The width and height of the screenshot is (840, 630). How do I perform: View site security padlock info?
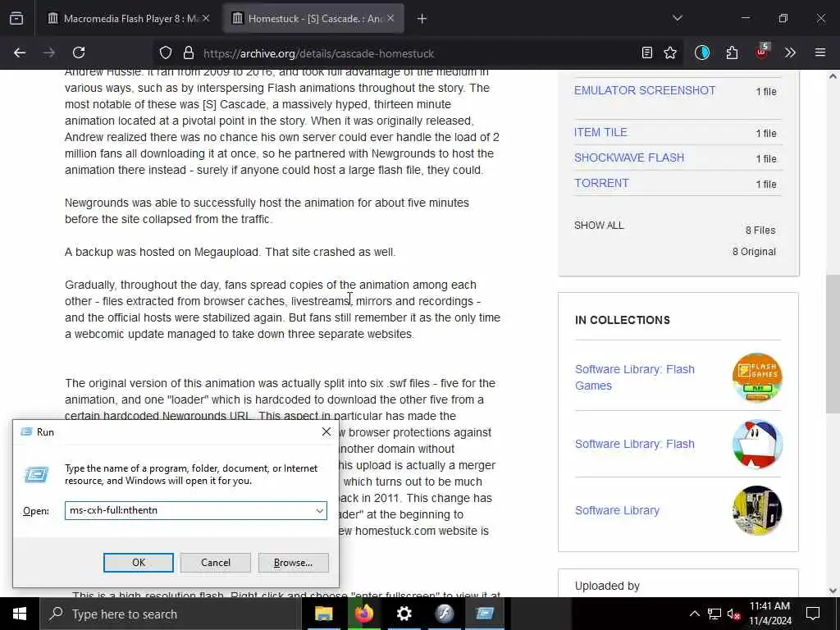(188, 53)
